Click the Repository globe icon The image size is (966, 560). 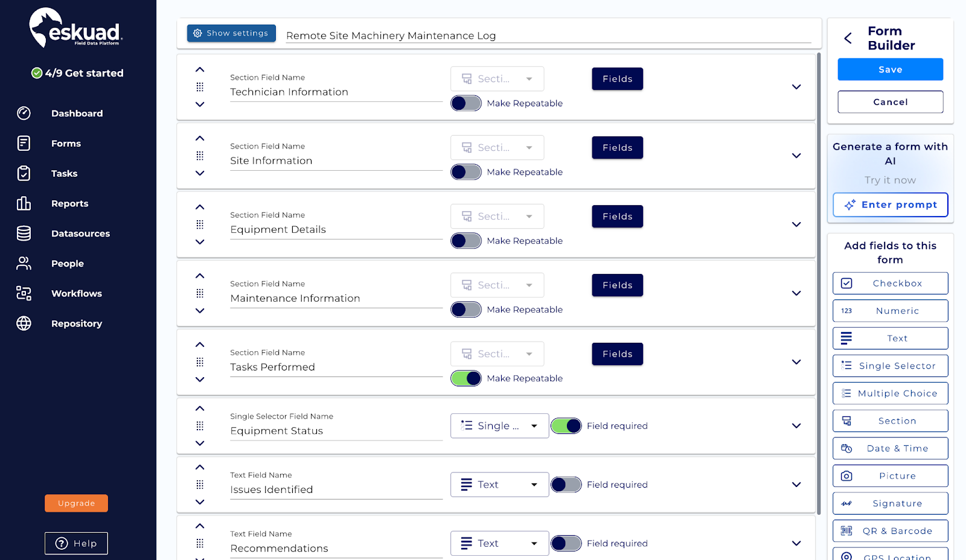pyautogui.click(x=24, y=323)
